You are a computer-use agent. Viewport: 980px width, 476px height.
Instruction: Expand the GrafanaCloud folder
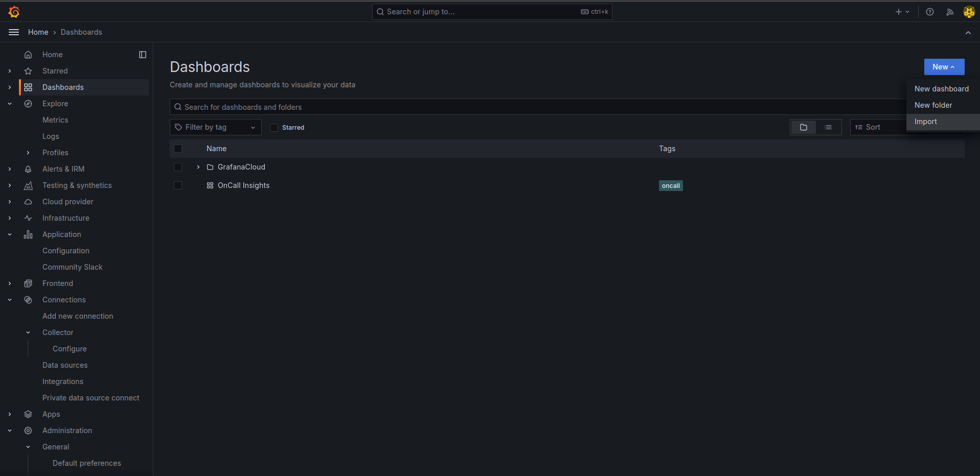click(x=198, y=167)
